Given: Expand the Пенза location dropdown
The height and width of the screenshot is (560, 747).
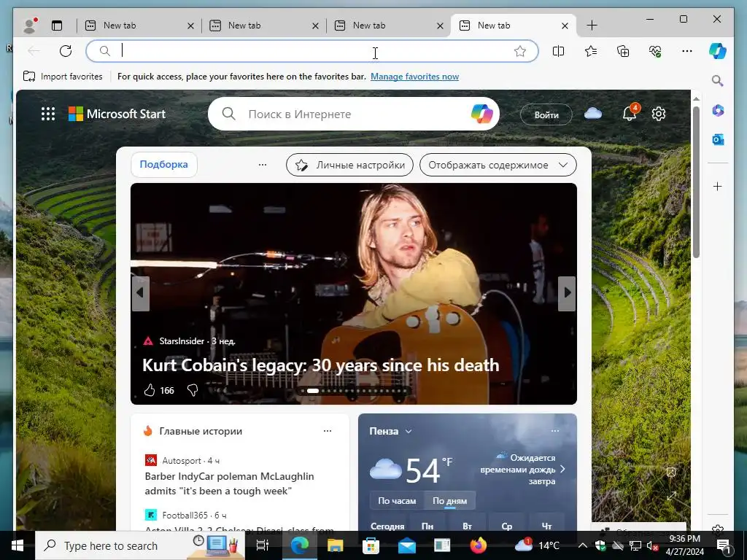Looking at the screenshot, I should click(409, 432).
